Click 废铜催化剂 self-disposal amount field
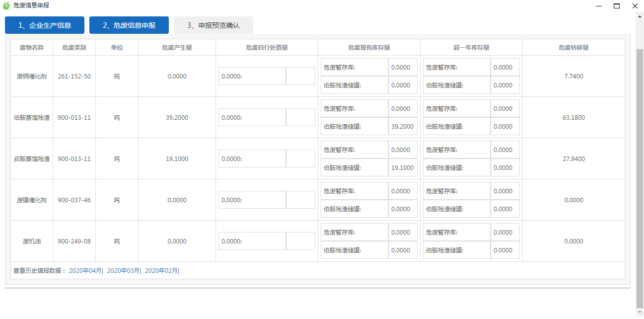Image resolution: width=644 pixels, height=319 pixels. click(252, 77)
